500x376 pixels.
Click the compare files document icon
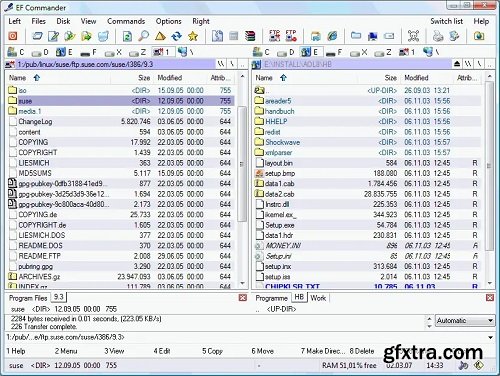point(217,36)
